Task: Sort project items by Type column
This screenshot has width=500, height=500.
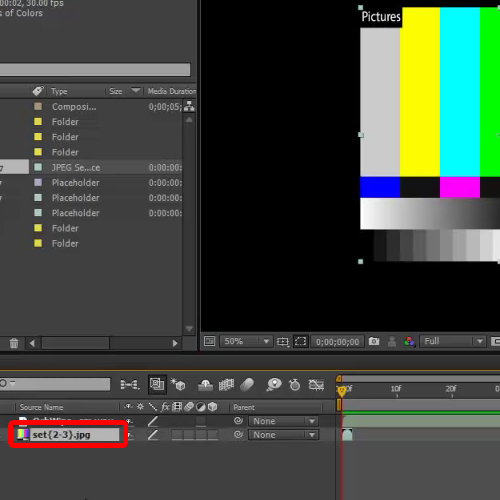Action: point(59,91)
